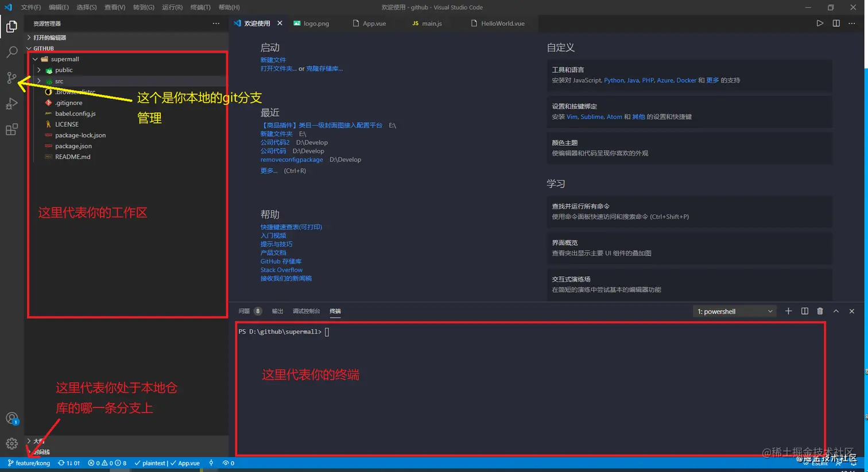Open the Manage gear menu

(x=11, y=444)
